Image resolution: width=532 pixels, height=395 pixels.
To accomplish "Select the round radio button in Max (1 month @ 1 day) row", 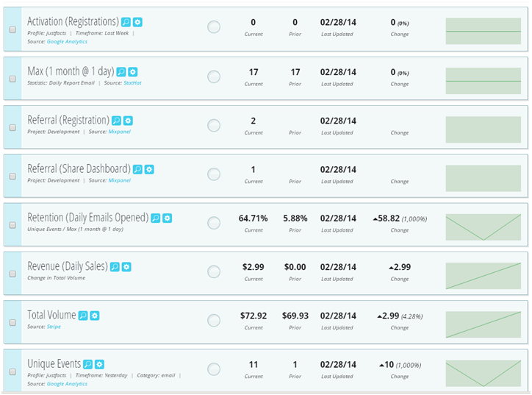I will 214,76.
